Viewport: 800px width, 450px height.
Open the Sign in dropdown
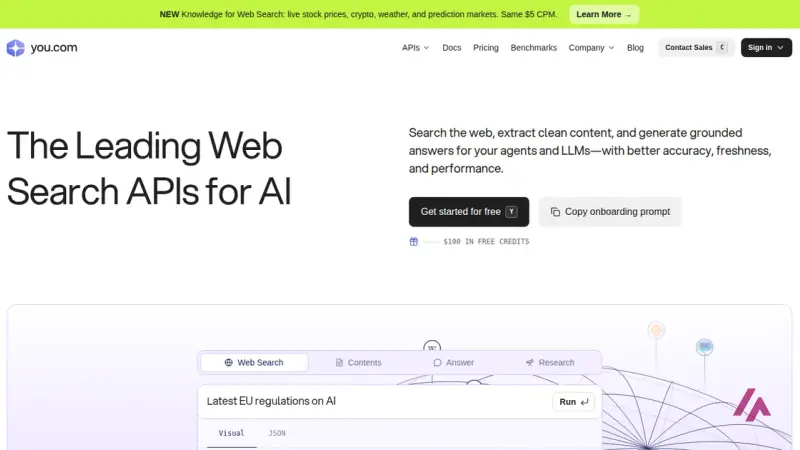point(766,47)
